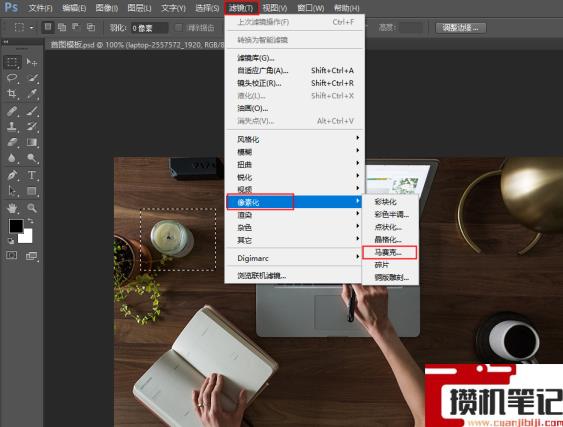The width and height of the screenshot is (563, 427).
Task: Choose 点状化... (Pointillize) filter
Action: [390, 227]
